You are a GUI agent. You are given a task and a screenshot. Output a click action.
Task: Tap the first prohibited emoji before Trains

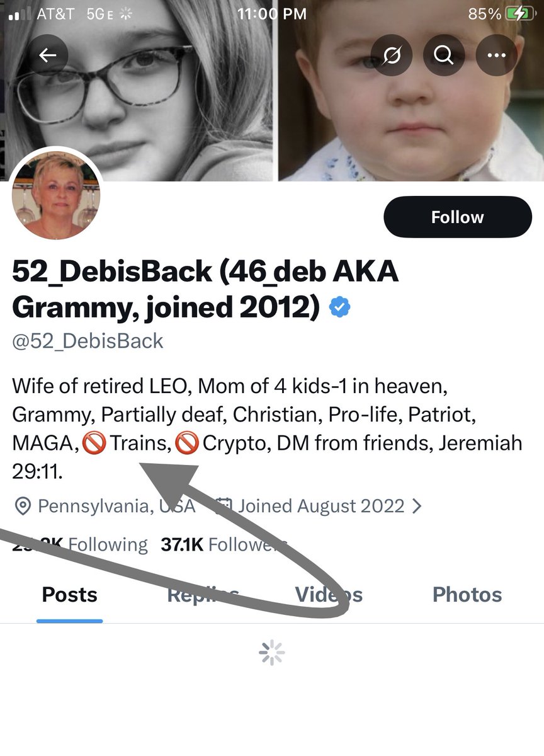coord(94,444)
